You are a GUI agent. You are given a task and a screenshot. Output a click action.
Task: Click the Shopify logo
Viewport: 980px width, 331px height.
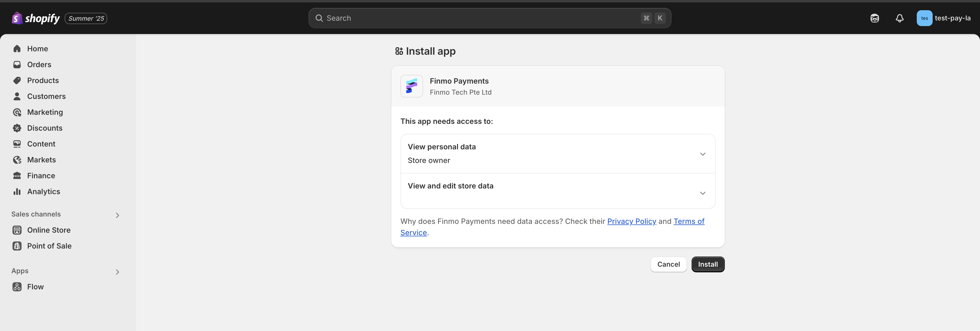coord(36,18)
